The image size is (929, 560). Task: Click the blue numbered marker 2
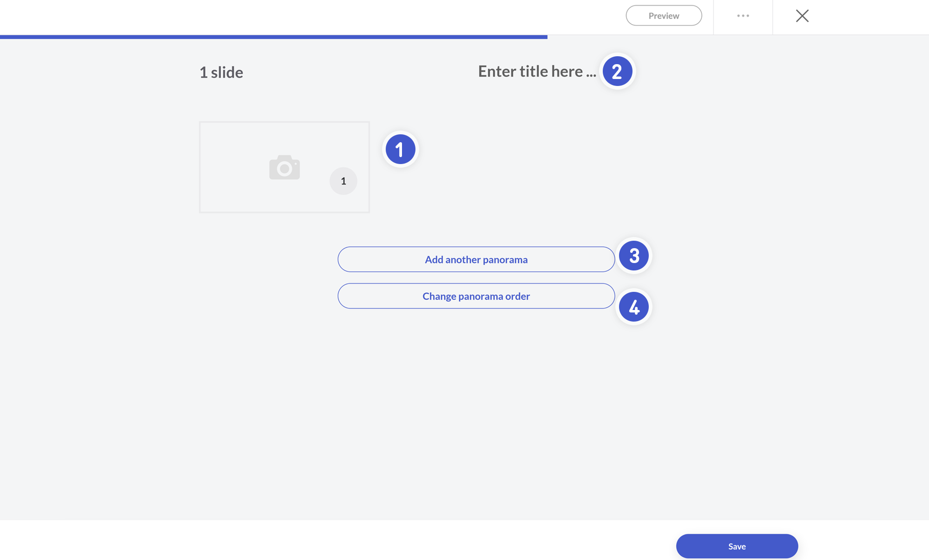pyautogui.click(x=617, y=71)
